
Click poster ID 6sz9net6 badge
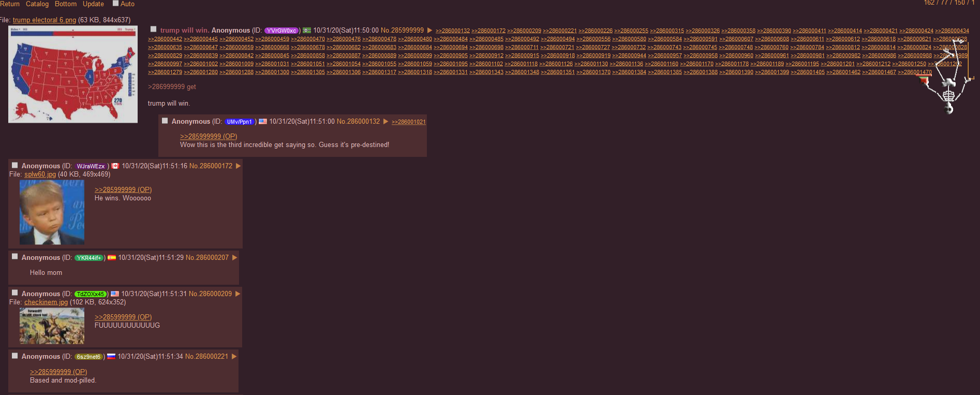(89, 357)
